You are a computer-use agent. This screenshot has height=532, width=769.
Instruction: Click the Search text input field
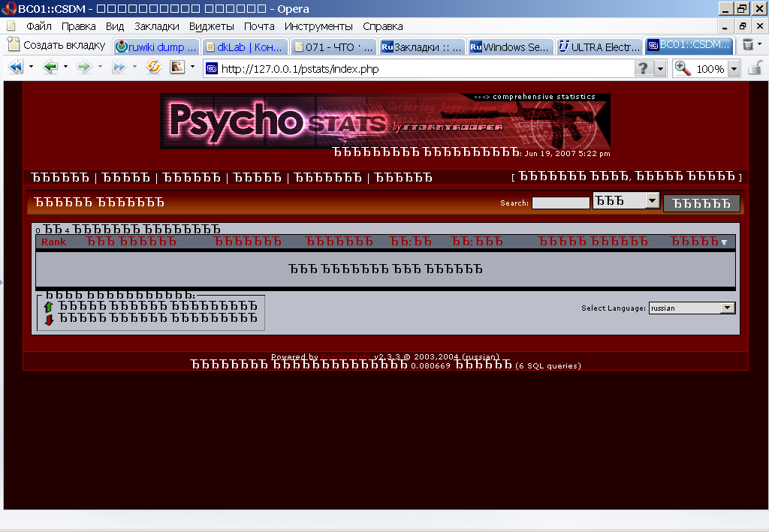click(x=560, y=203)
